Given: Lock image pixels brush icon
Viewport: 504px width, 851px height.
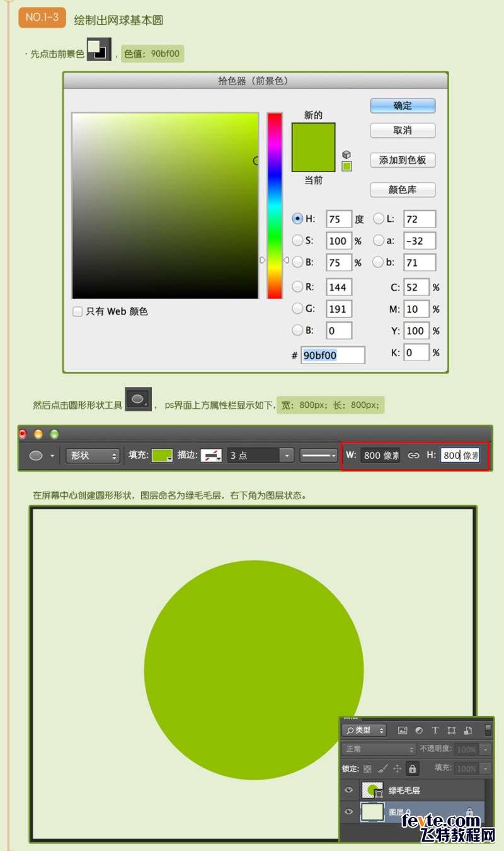Looking at the screenshot, I should tap(382, 769).
